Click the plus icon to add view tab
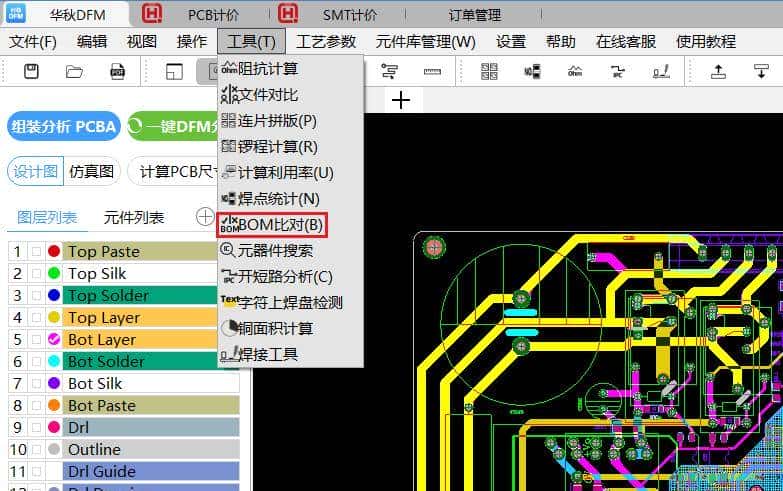Screen dimensions: 783x491 pos(401,100)
